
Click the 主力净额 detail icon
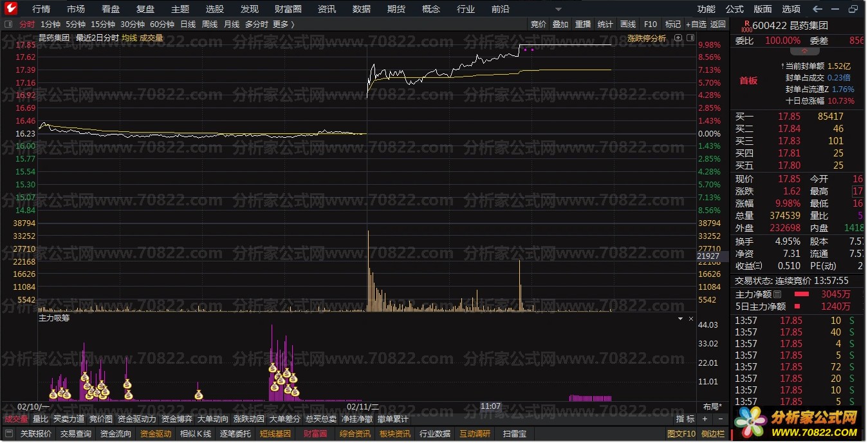tap(777, 294)
